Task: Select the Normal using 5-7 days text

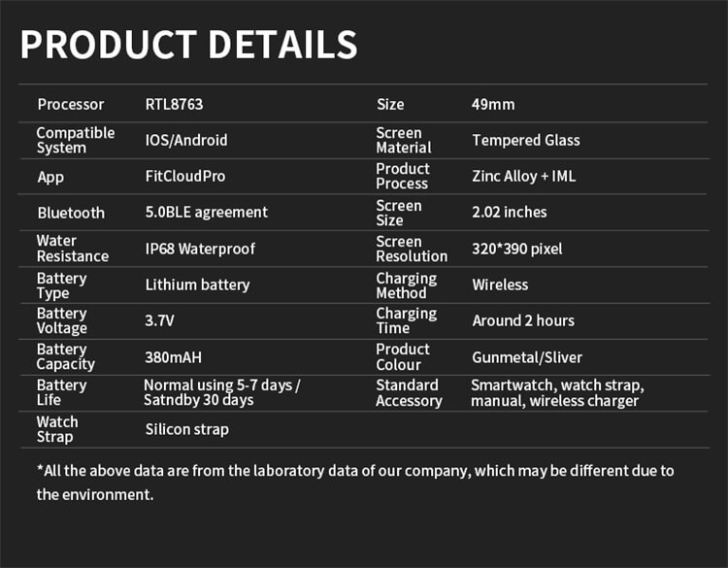Action: pos(222,385)
